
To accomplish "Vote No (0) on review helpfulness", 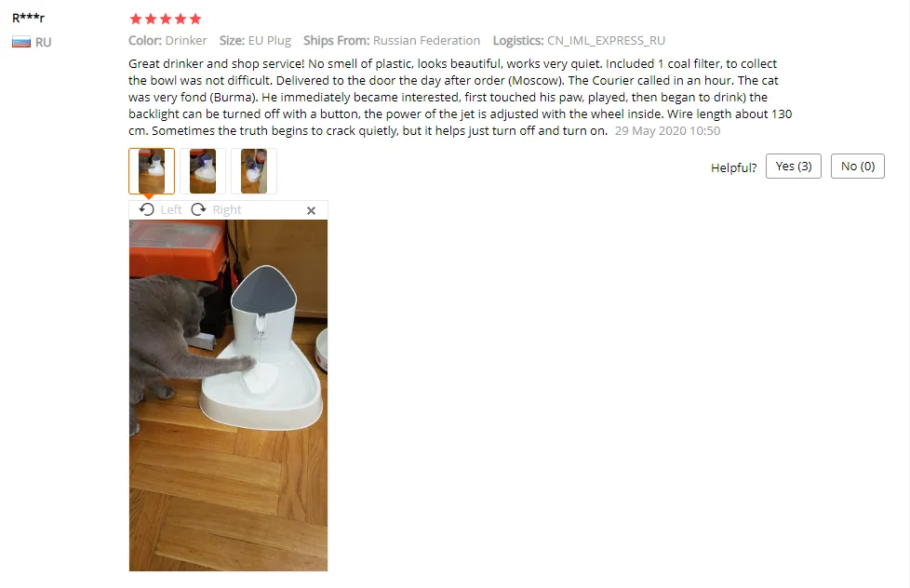I will tap(858, 167).
